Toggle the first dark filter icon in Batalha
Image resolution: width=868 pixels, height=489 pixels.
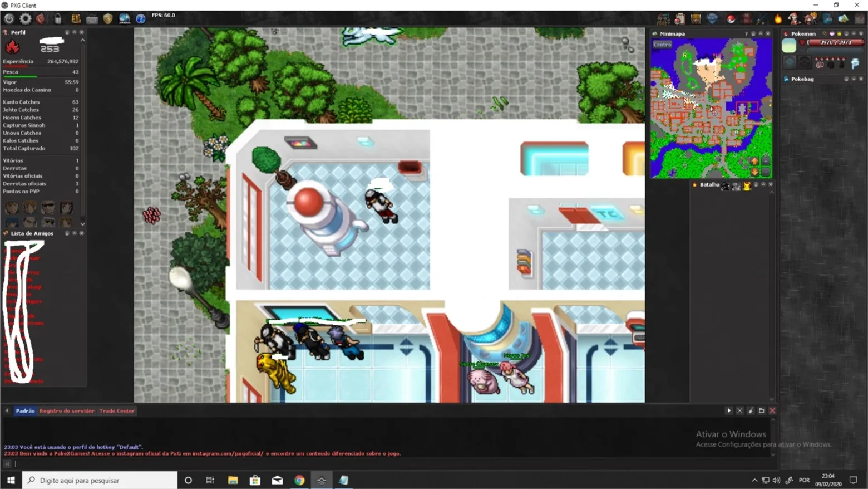726,186
